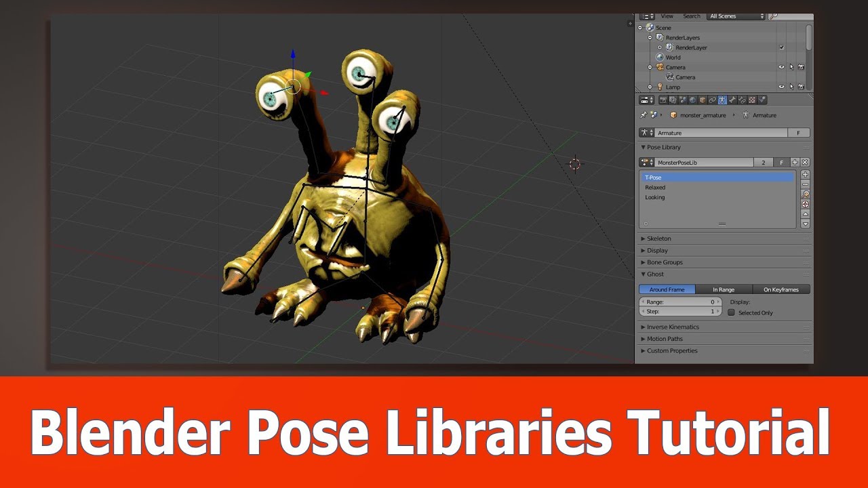Expand the Custom Properties panel

coord(644,350)
